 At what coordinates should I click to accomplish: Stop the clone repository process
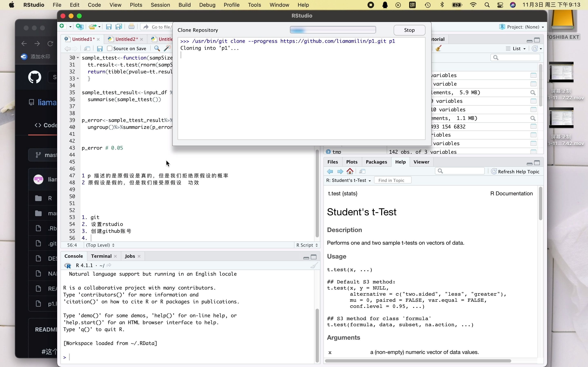(409, 30)
